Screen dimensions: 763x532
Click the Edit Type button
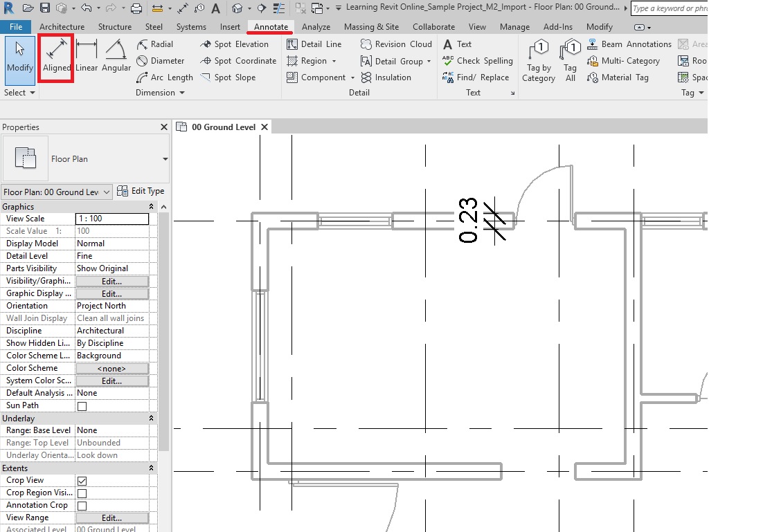[x=141, y=192]
